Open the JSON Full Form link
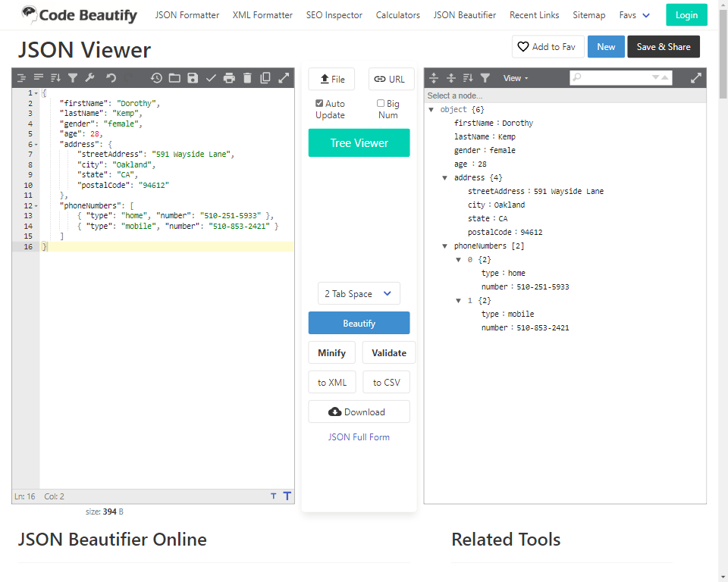This screenshot has height=582, width=728. point(359,436)
